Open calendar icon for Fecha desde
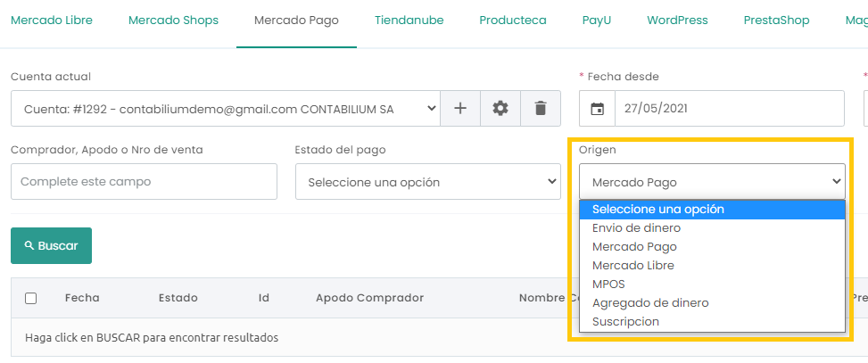Image resolution: width=868 pixels, height=363 pixels. (598, 109)
